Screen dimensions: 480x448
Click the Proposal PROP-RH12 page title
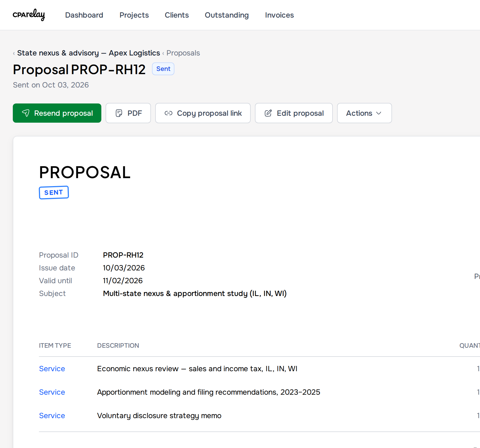[x=79, y=70]
